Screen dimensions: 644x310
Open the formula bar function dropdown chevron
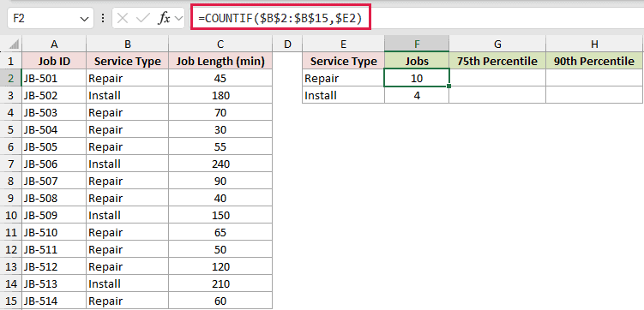click(178, 19)
